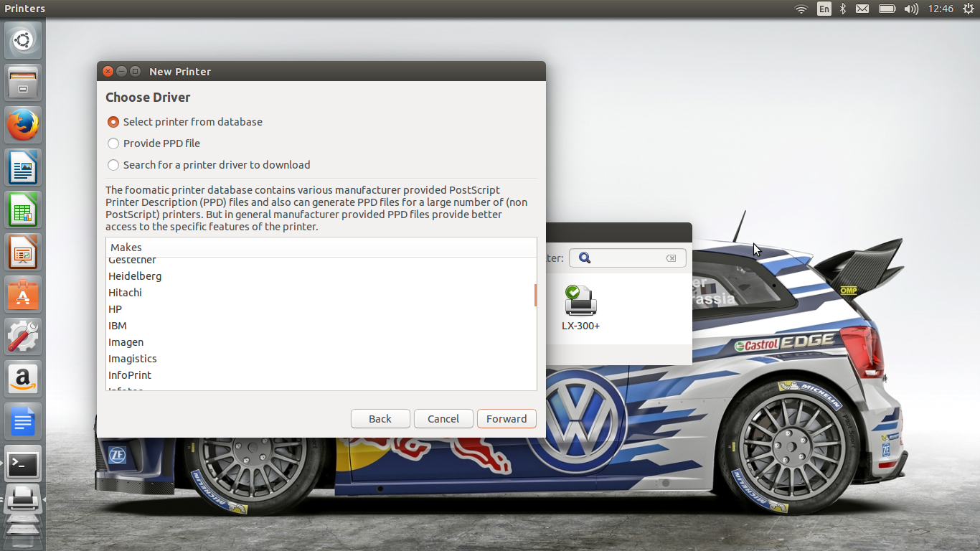Open Ubuntu Software Center icon

pyautogui.click(x=23, y=294)
